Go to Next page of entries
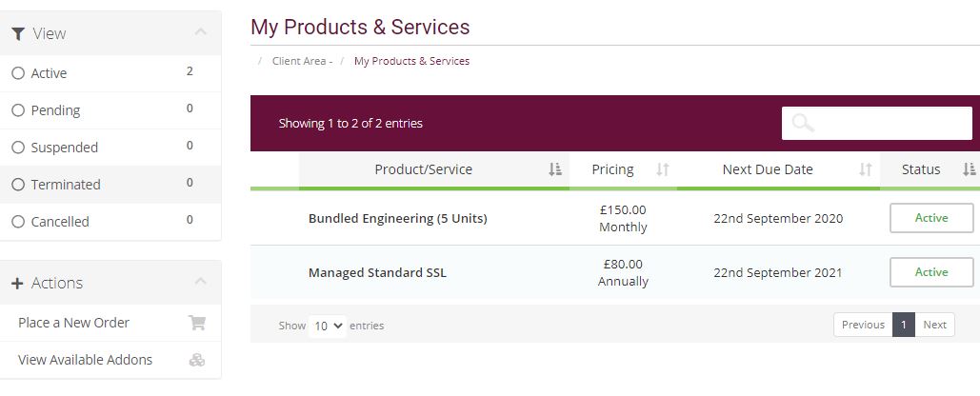 935,325
